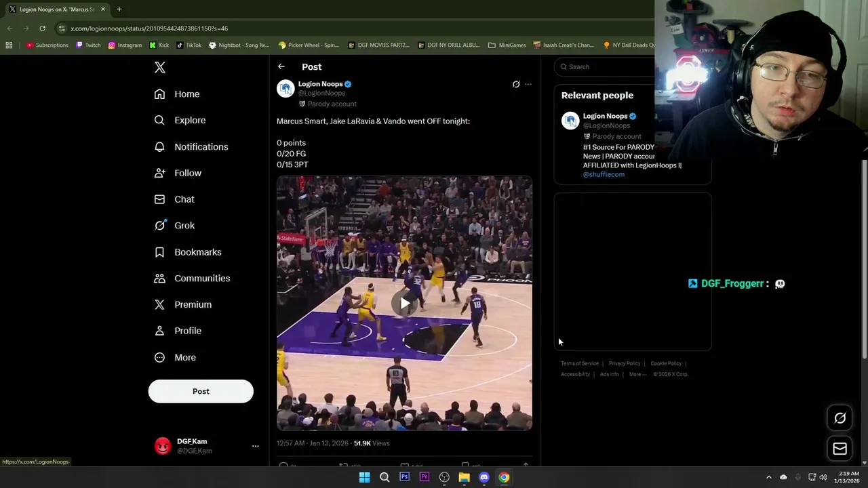868x488 pixels.
Task: Open Terms of Service link
Action: (x=580, y=363)
